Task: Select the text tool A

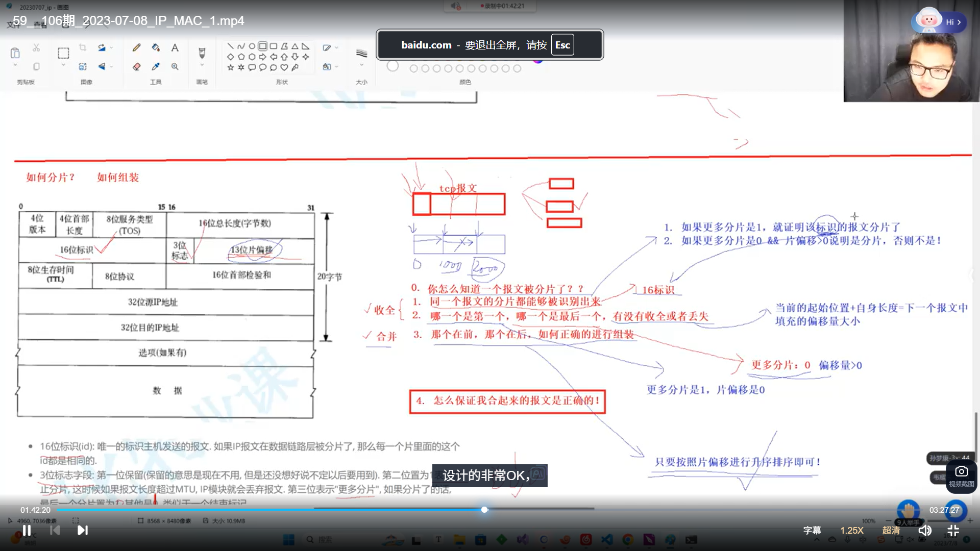Action: (x=175, y=47)
